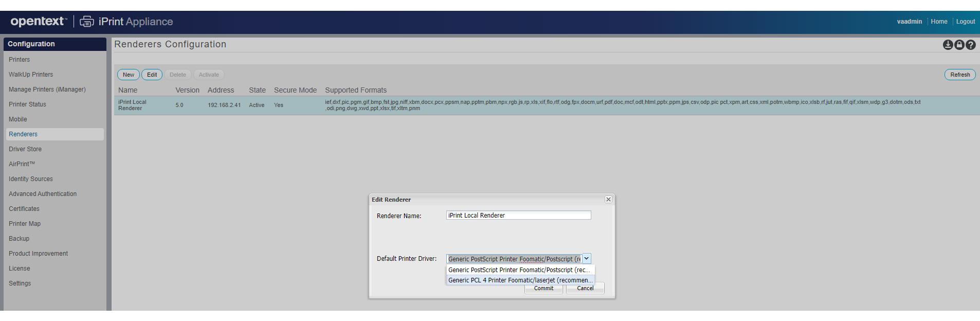Click the Edit button in the toolbar
Viewport: 980px width, 321px height.
pos(152,75)
